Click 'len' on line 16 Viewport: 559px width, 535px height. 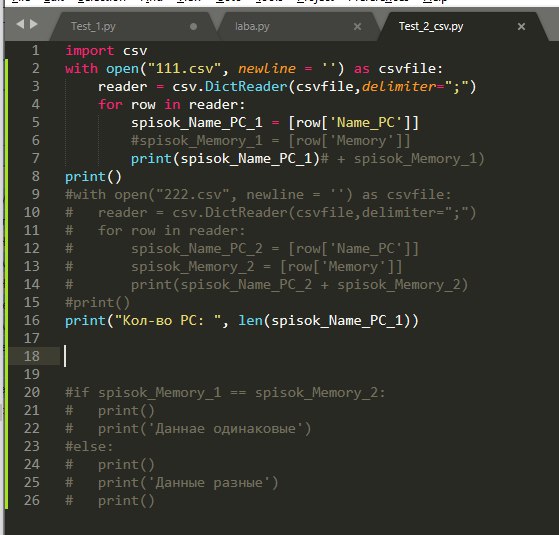click(250, 320)
